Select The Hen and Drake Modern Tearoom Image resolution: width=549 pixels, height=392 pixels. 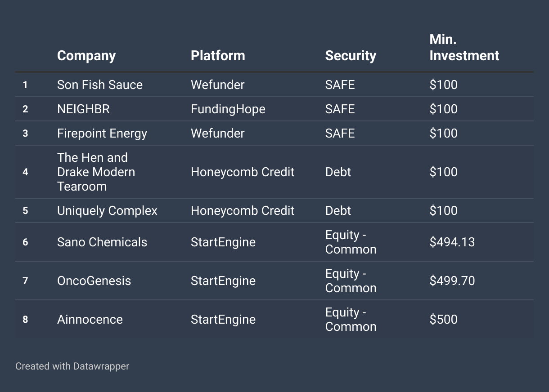click(x=96, y=172)
